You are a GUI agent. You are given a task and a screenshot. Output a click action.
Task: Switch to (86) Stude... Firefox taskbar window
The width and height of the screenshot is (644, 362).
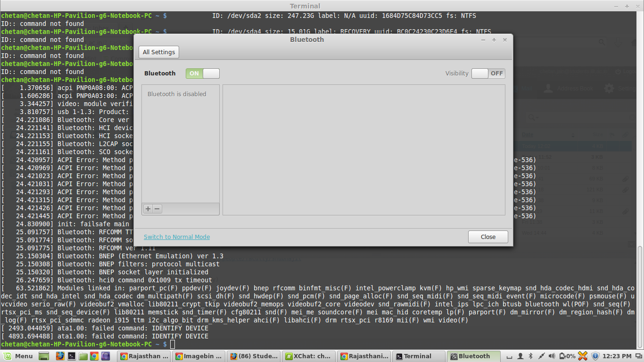254,356
